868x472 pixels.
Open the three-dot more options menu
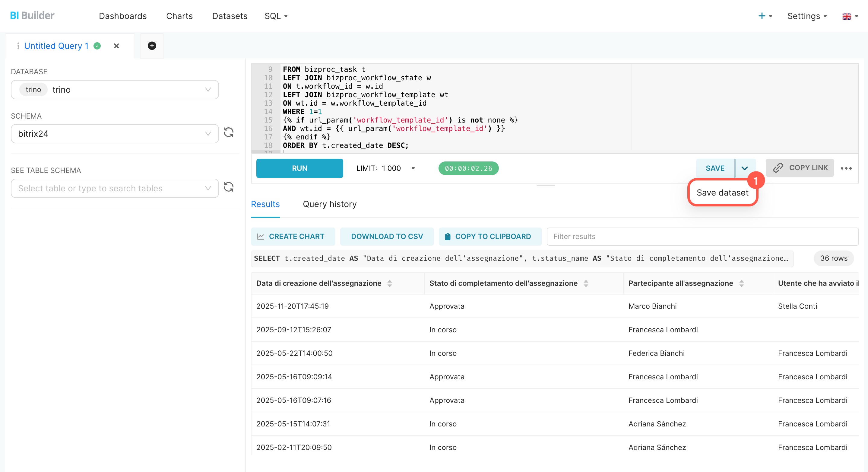tap(846, 168)
